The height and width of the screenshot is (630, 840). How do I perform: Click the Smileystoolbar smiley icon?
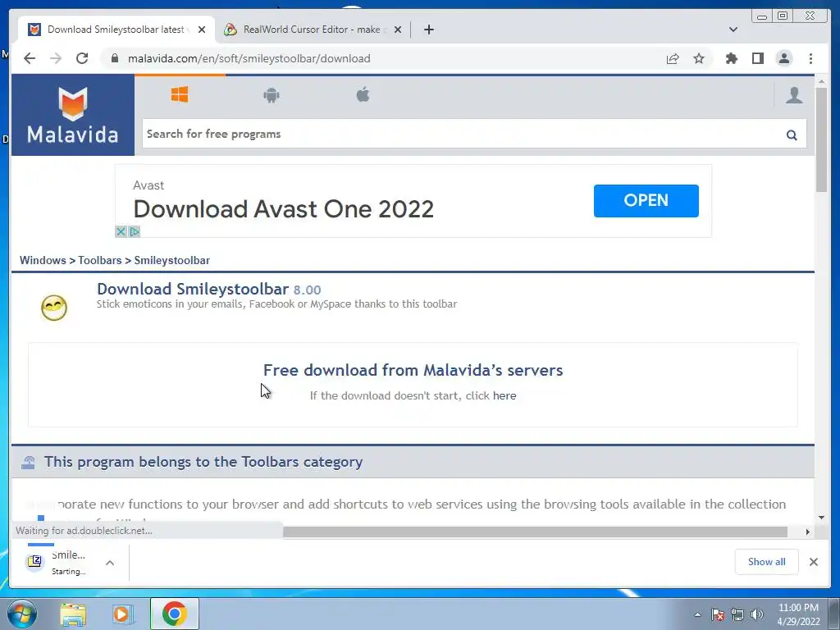pos(54,308)
